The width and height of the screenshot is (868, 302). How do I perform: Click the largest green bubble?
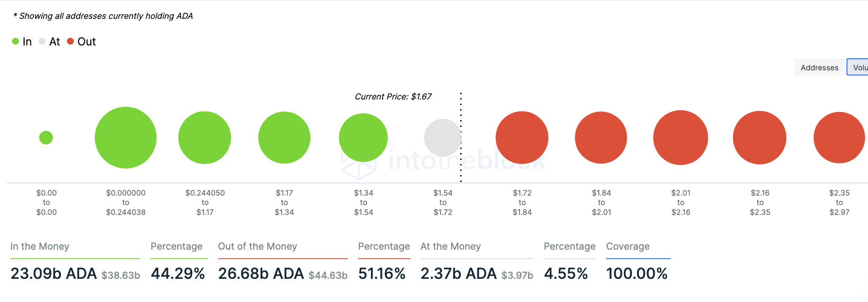126,138
